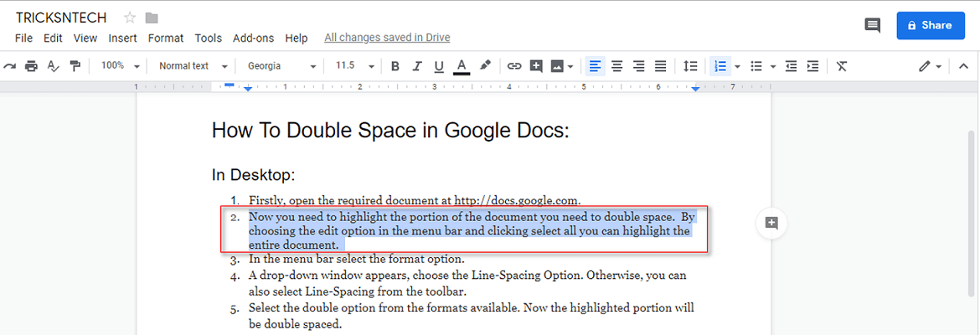Star the TRICKSNTECH document
Screen dimensions: 980x335
point(130,18)
